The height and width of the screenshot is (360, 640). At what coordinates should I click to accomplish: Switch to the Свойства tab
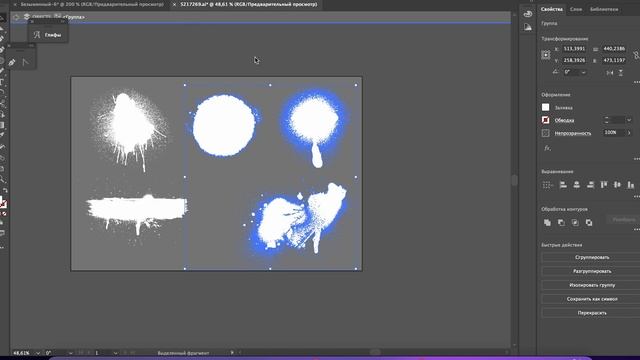[551, 9]
